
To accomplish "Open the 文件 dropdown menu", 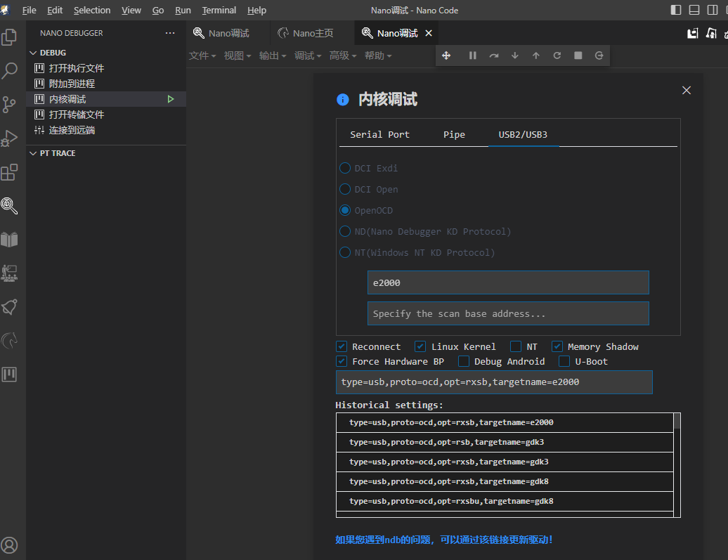I will pyautogui.click(x=202, y=56).
